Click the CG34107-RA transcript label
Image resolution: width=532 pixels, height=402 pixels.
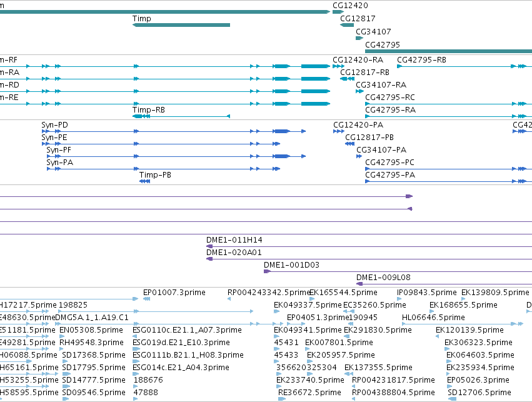tap(381, 85)
